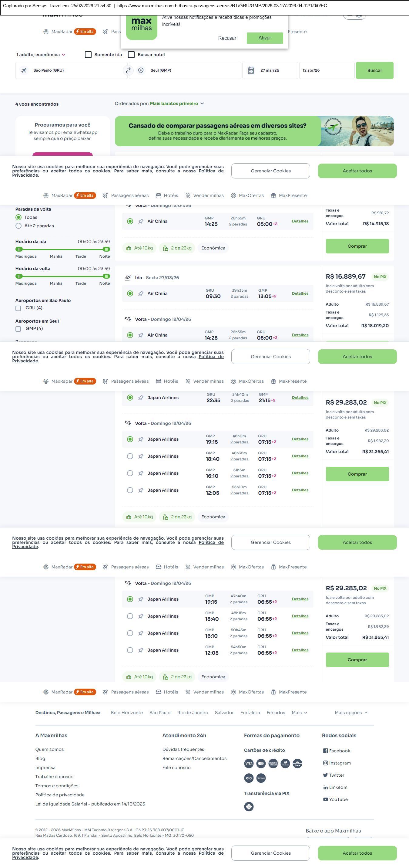The height and width of the screenshot is (868, 409).
Task: Open Rio de Janeiro in the footer destinations
Action: [193, 712]
